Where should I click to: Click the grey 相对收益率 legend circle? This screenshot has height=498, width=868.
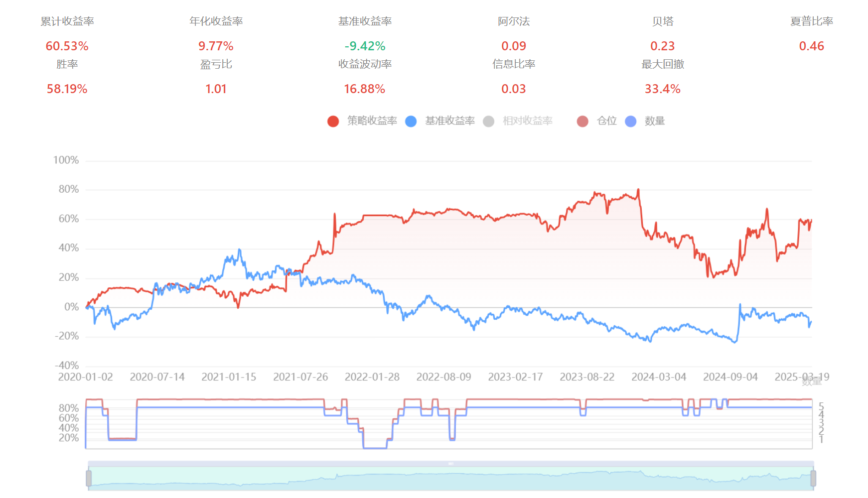click(x=488, y=122)
